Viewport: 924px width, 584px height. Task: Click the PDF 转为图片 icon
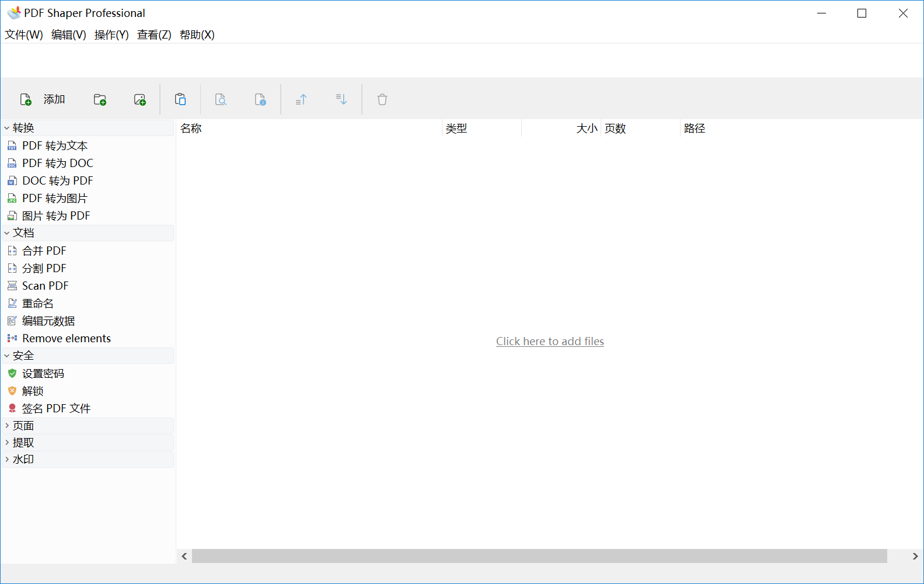12,198
